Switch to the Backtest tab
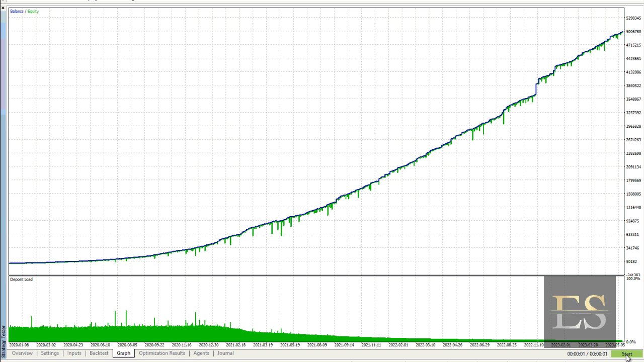 coord(99,353)
